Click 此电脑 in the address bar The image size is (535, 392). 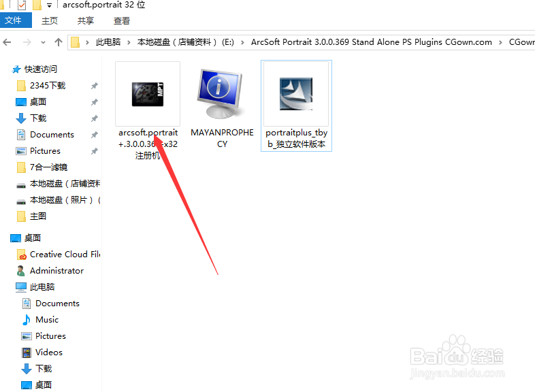(108, 42)
